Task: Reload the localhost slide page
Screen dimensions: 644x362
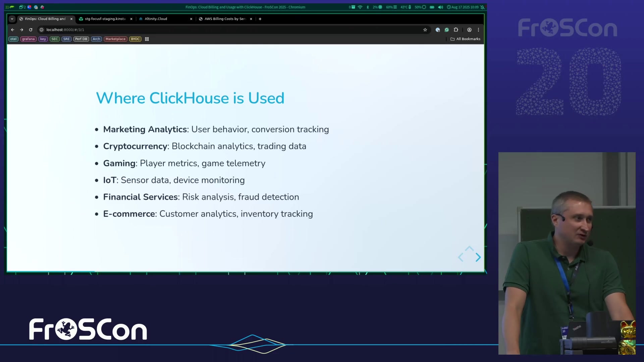Action: click(x=31, y=30)
